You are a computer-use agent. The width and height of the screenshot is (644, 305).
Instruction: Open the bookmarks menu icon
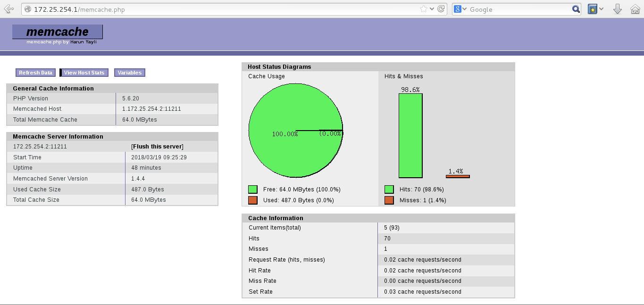click(593, 9)
